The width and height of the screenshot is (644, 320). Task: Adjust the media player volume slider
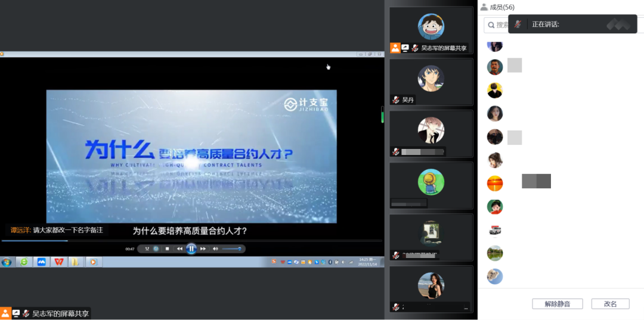tap(231, 248)
